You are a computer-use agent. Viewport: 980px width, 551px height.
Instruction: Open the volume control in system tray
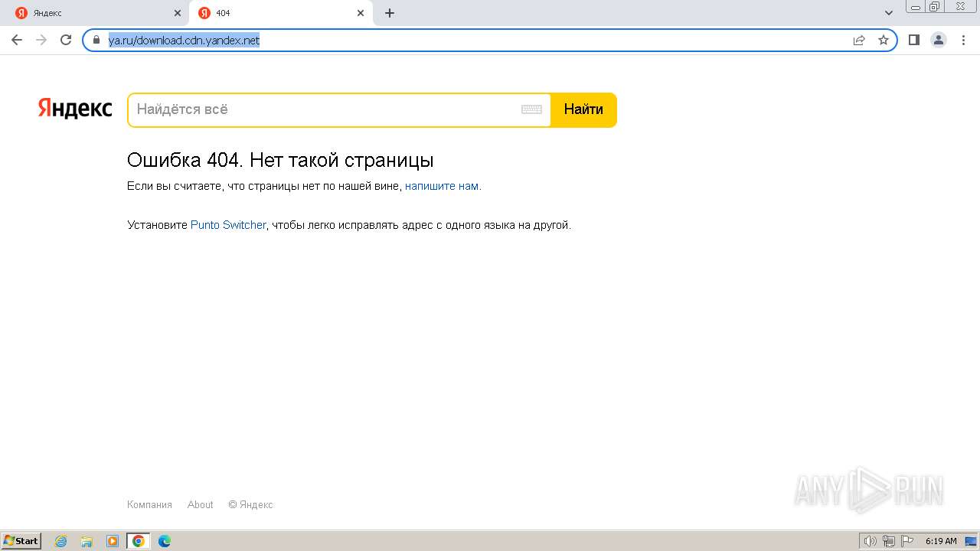tap(870, 541)
